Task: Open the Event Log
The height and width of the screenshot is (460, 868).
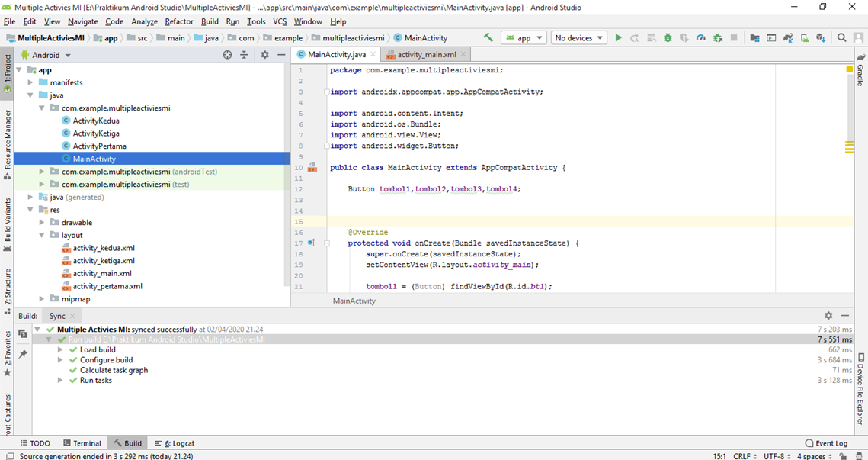Action: [827, 443]
